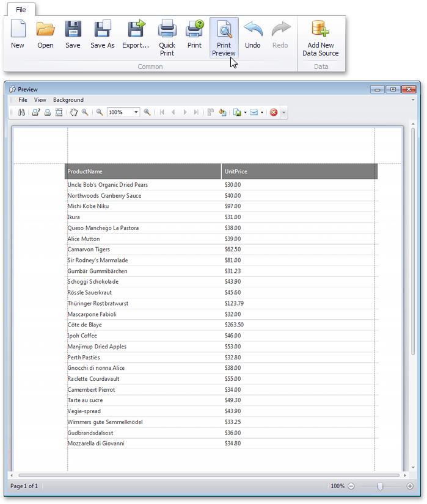This screenshot has width=427, height=504.
Task: Open the File menu in Preview window
Action: 23,100
